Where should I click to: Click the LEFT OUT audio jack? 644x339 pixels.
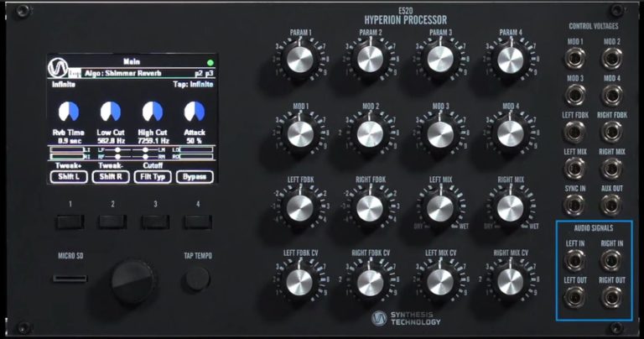575,297
